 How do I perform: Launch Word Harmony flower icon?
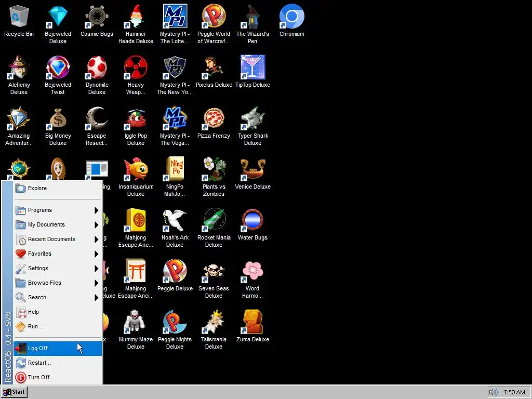(x=253, y=271)
